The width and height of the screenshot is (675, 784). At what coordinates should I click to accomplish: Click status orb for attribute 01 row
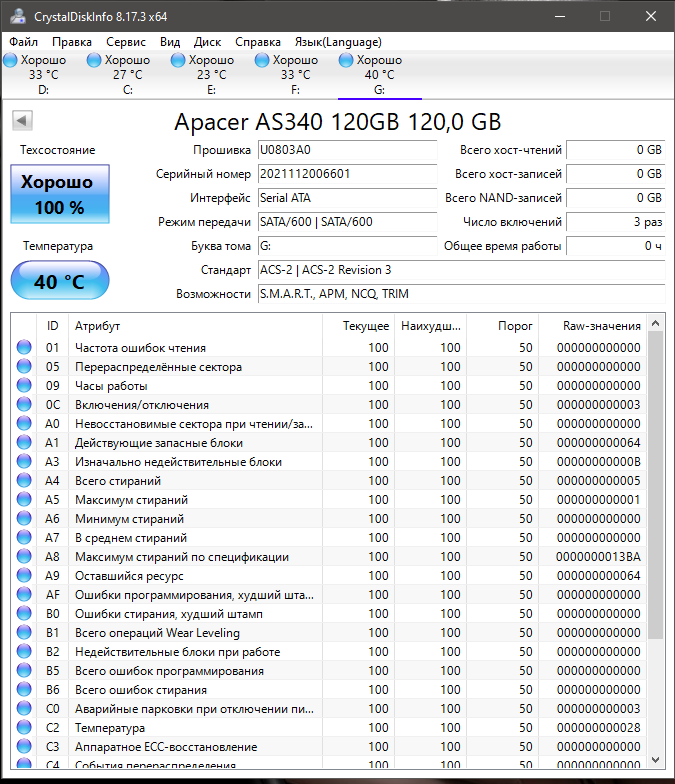[24, 347]
